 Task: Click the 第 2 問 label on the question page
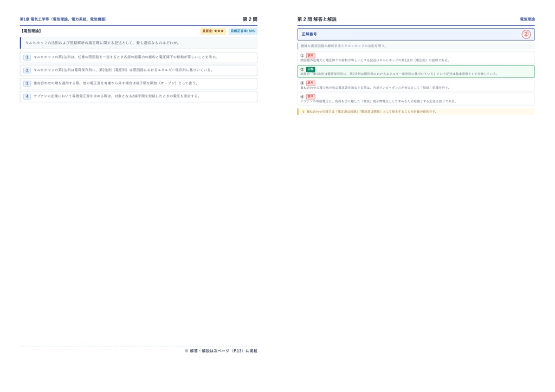click(250, 19)
